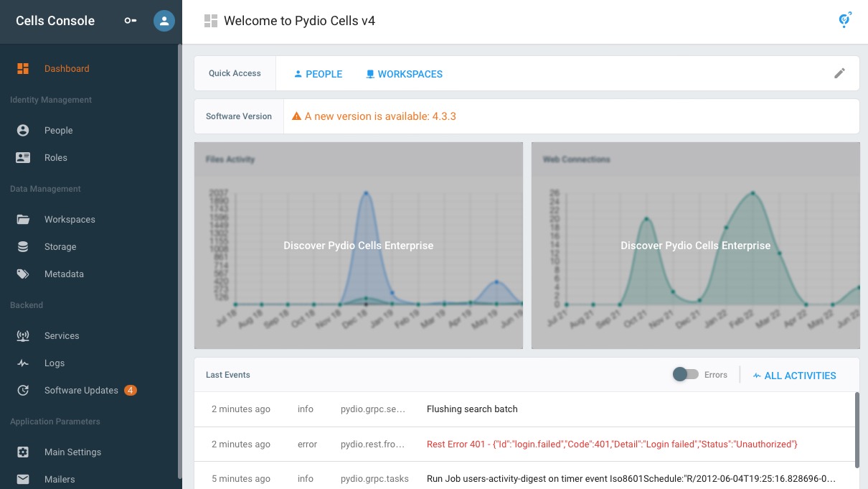The width and height of the screenshot is (868, 489).
Task: Click ALL ACTIVITIES in Last Events
Action: [794, 375]
